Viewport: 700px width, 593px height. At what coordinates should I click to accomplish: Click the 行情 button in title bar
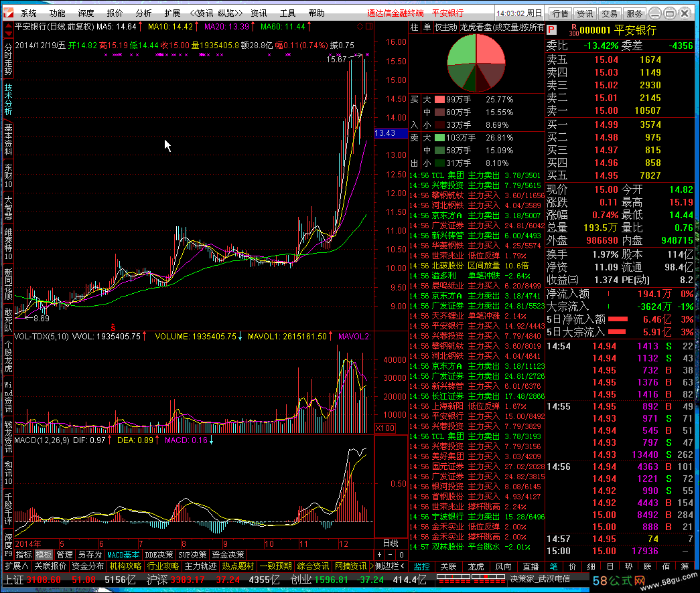[560, 13]
